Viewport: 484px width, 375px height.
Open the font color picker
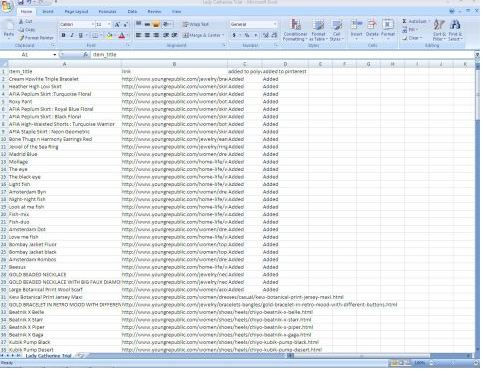point(122,35)
